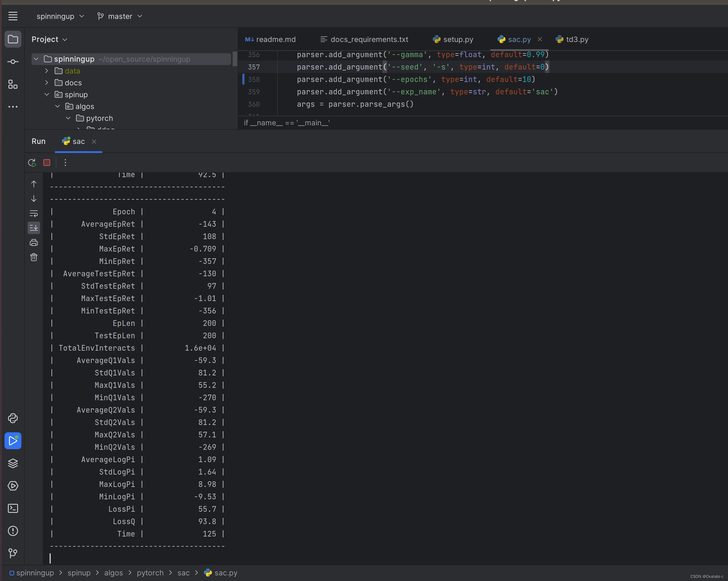Open the Python Console tool window

pos(13,418)
